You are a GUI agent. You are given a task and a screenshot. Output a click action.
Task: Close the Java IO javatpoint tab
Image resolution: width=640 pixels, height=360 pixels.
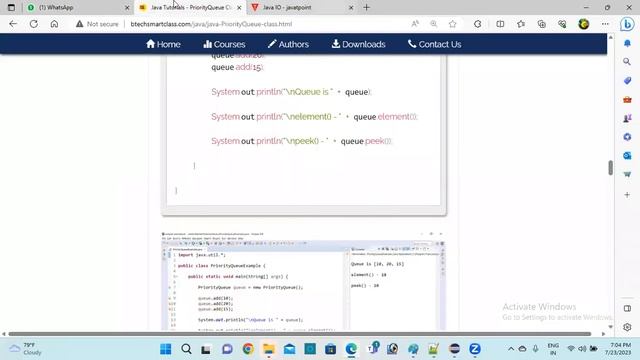point(351,7)
